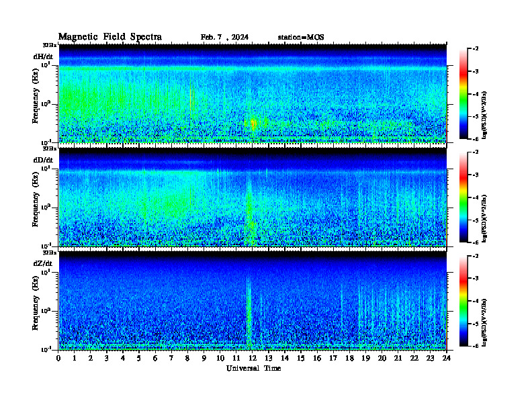
Task: Click the 'Magnetic Field Spectra' title
Action: pyautogui.click(x=110, y=37)
